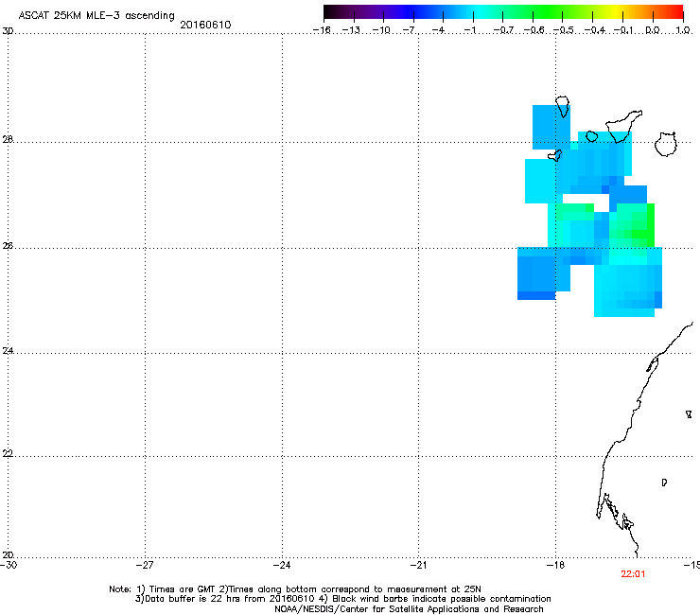Screen dimensions: 700x615
Task: Click the -0.5 color scale label
Action: tap(564, 30)
